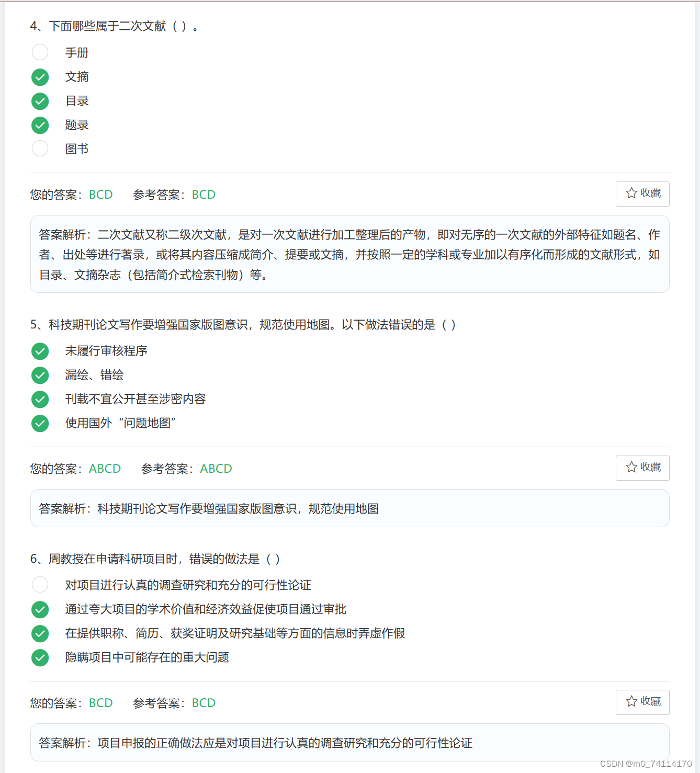Toggle the option 未履行审核程序

tap(40, 351)
